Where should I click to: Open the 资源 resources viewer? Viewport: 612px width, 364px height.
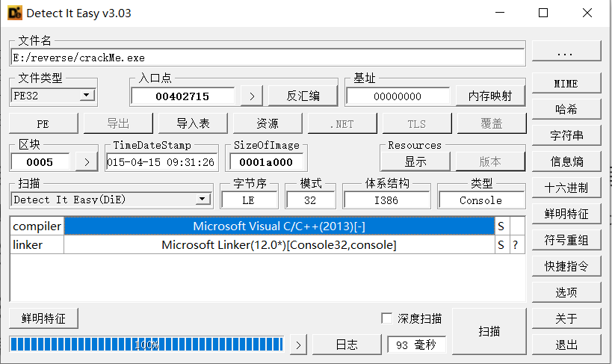click(x=268, y=124)
